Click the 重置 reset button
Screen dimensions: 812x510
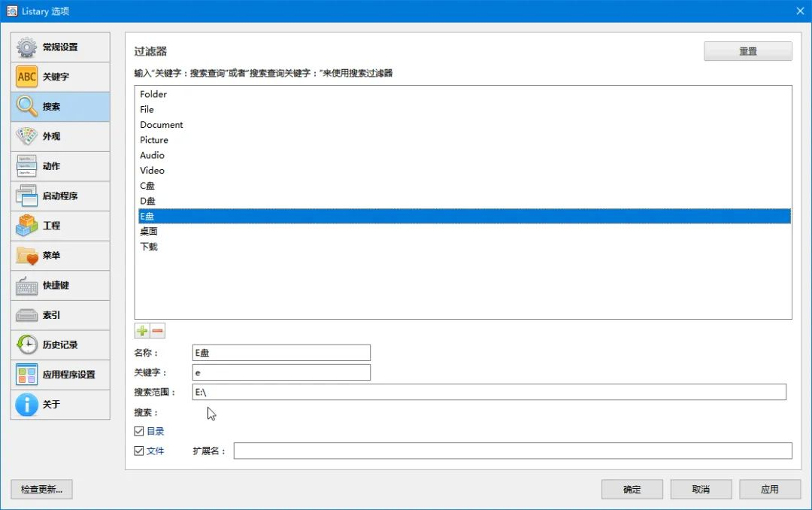748,51
